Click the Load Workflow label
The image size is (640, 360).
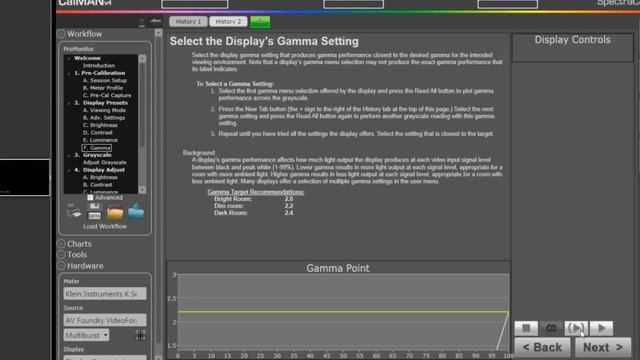tap(105, 227)
